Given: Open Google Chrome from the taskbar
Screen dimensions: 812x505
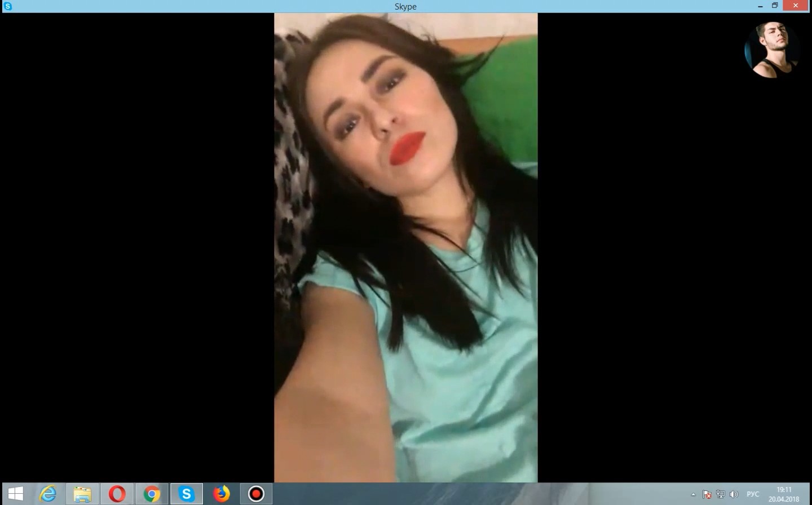Looking at the screenshot, I should (152, 494).
